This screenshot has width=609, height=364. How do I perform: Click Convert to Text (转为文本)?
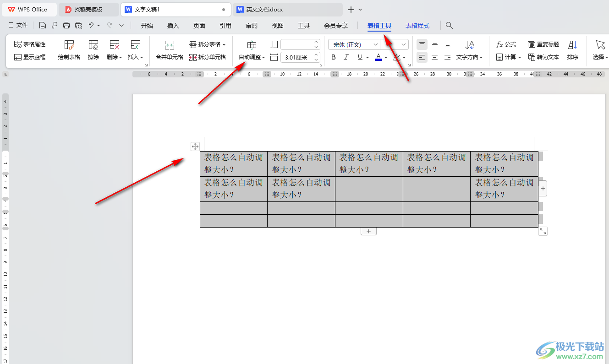[543, 57]
